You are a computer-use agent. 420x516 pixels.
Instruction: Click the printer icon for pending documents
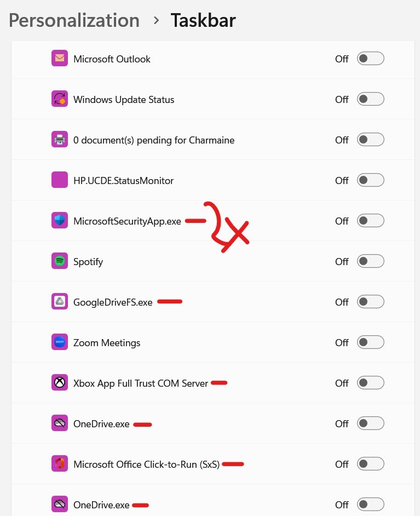click(x=59, y=140)
